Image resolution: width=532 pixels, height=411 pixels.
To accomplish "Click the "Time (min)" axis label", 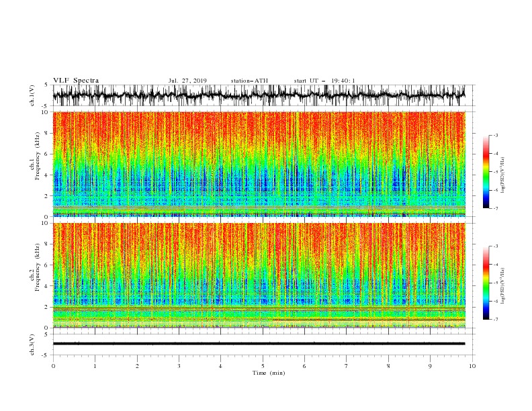I will 269,373.
